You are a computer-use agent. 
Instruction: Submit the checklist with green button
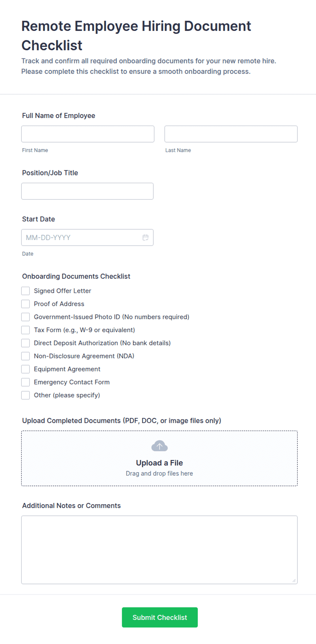[160, 617]
